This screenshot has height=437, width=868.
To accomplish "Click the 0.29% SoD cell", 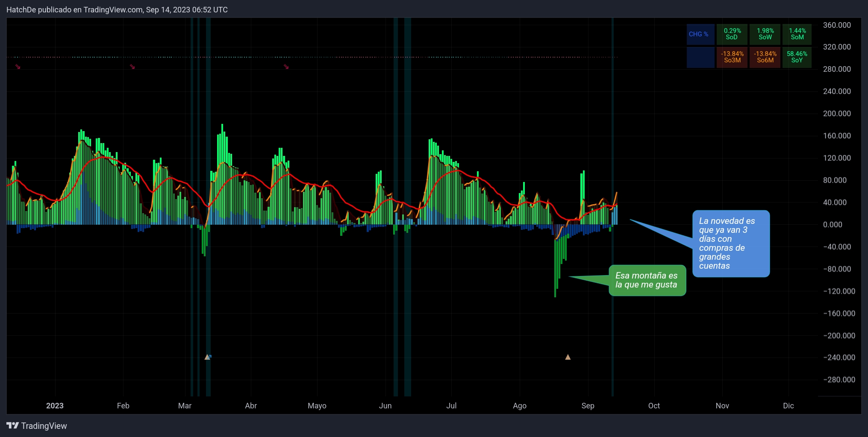I will pos(732,34).
